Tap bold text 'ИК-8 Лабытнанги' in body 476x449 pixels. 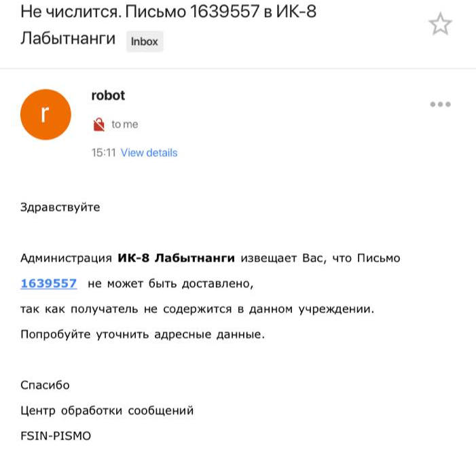point(176,258)
